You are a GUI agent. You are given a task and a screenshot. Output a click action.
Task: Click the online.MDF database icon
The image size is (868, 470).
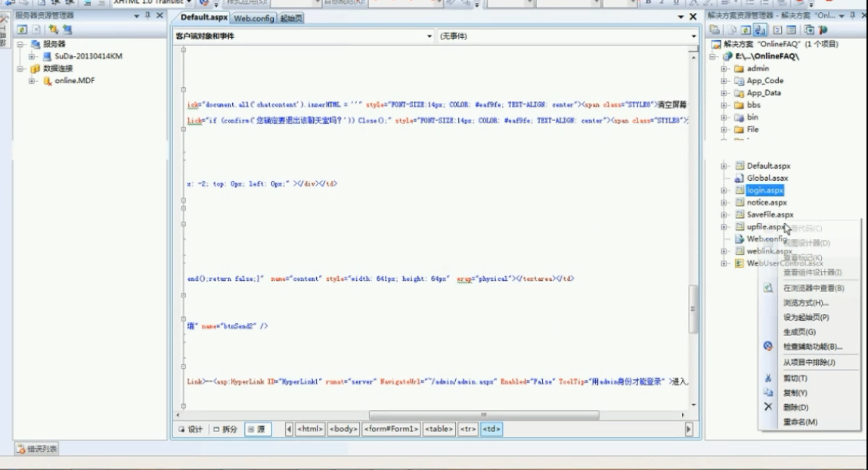point(48,81)
